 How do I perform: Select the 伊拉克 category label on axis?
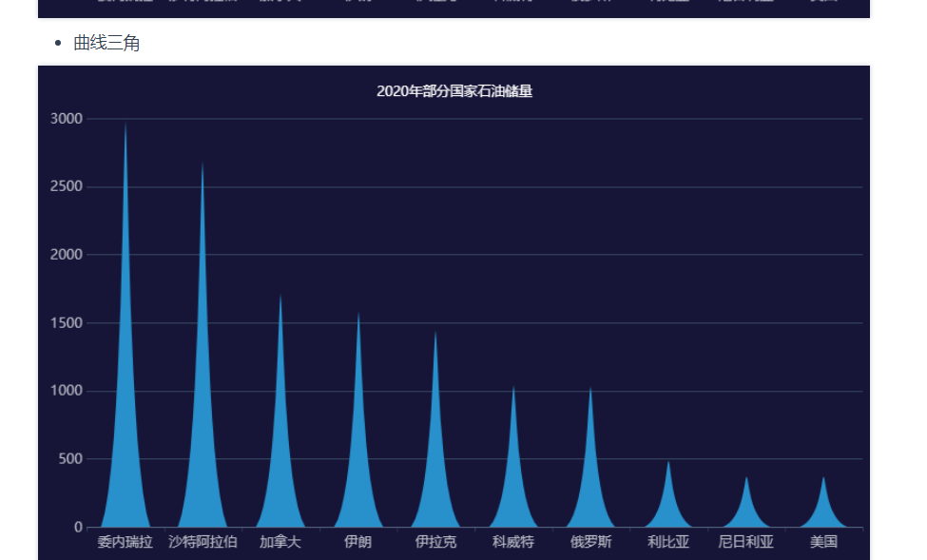coord(435,542)
